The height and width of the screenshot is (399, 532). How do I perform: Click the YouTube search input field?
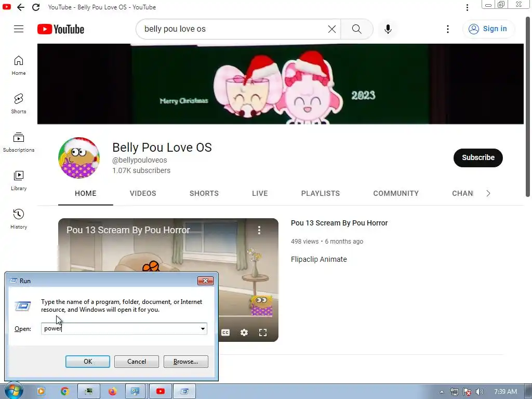pyautogui.click(x=234, y=29)
